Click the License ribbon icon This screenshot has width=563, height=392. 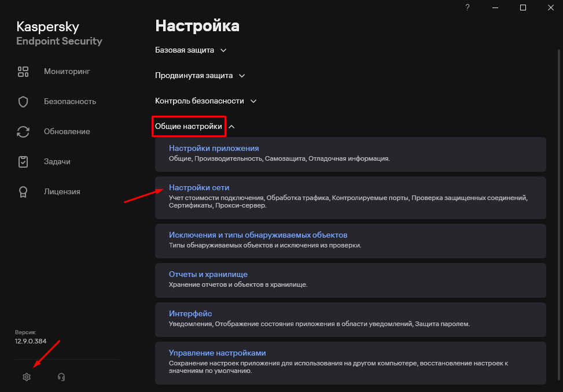point(23,192)
